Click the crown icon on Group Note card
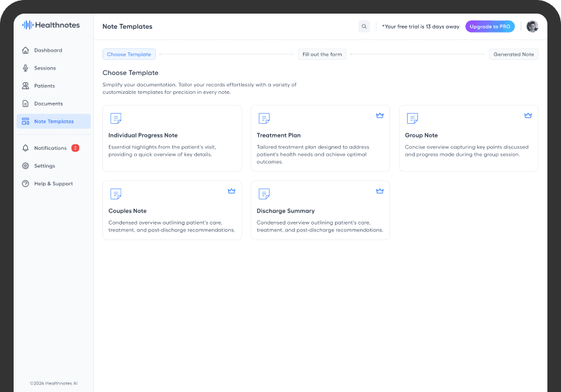561x392 pixels. pyautogui.click(x=528, y=116)
